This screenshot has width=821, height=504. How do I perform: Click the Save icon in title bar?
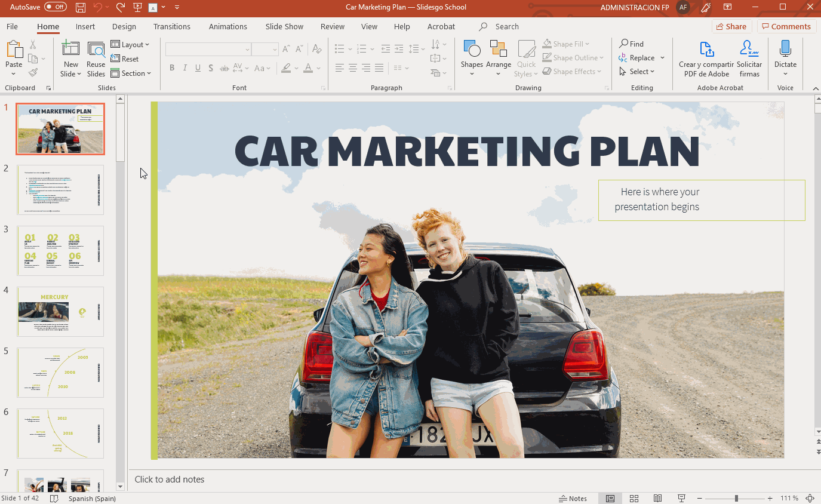tap(81, 7)
